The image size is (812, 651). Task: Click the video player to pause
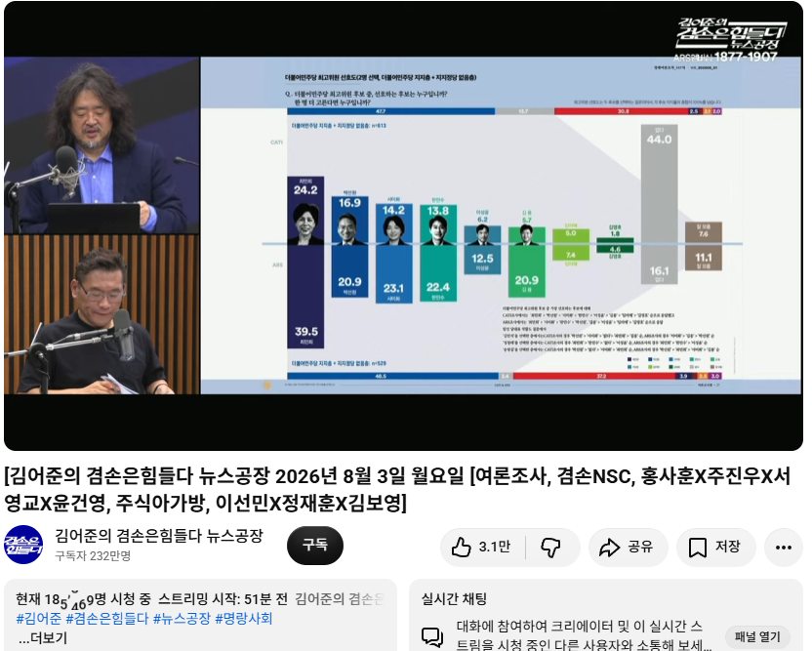tap(403, 225)
